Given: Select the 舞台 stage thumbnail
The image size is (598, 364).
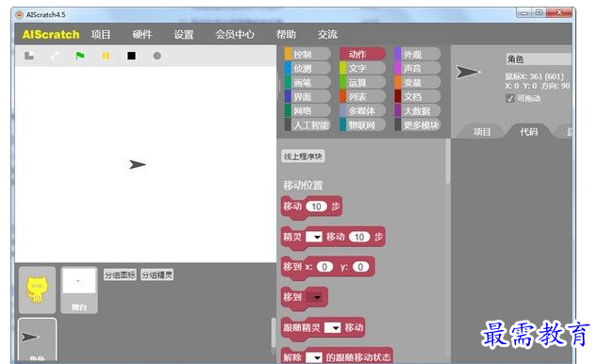Looking at the screenshot, I should tap(79, 290).
